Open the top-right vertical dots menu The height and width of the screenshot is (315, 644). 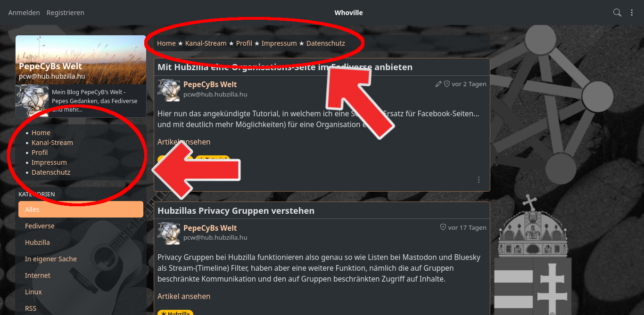[x=632, y=13]
